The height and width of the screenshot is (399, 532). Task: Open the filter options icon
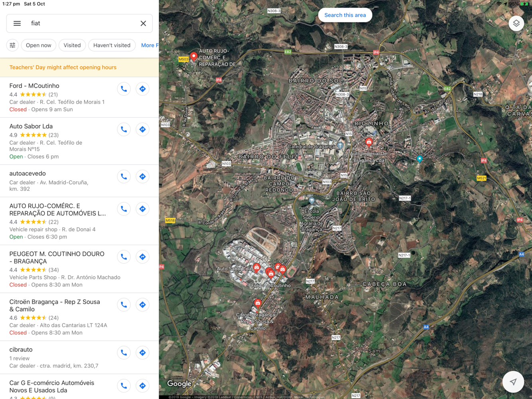[x=12, y=45]
